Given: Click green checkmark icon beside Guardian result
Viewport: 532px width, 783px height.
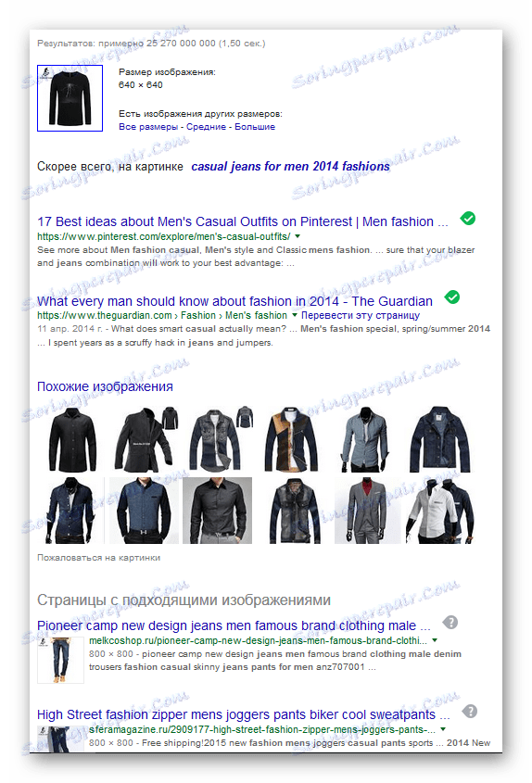Looking at the screenshot, I should click(452, 297).
